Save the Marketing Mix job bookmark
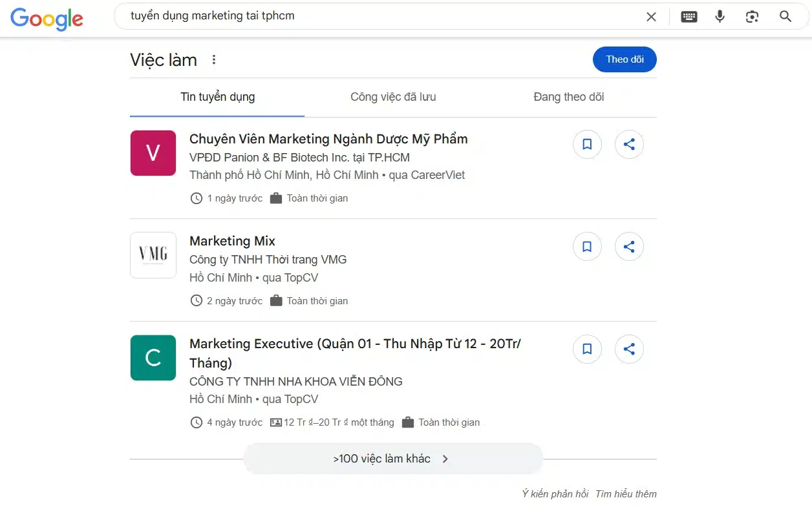This screenshot has width=812, height=509. [587, 247]
